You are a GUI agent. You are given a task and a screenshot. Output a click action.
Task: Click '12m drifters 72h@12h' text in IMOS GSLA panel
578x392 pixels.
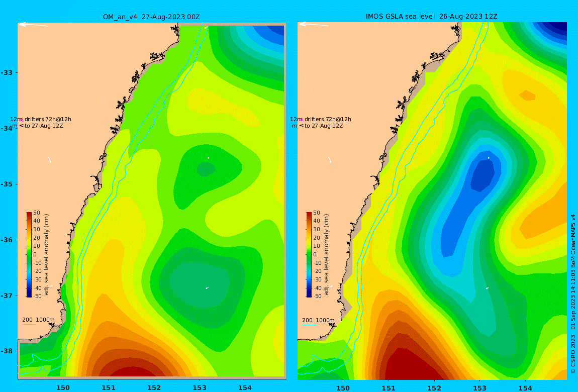click(x=321, y=120)
